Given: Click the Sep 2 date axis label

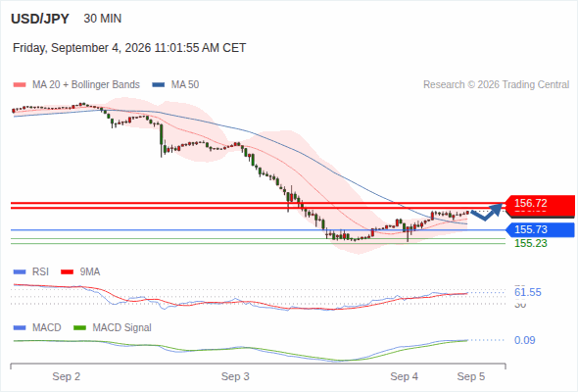Looking at the screenshot, I should [x=67, y=376].
